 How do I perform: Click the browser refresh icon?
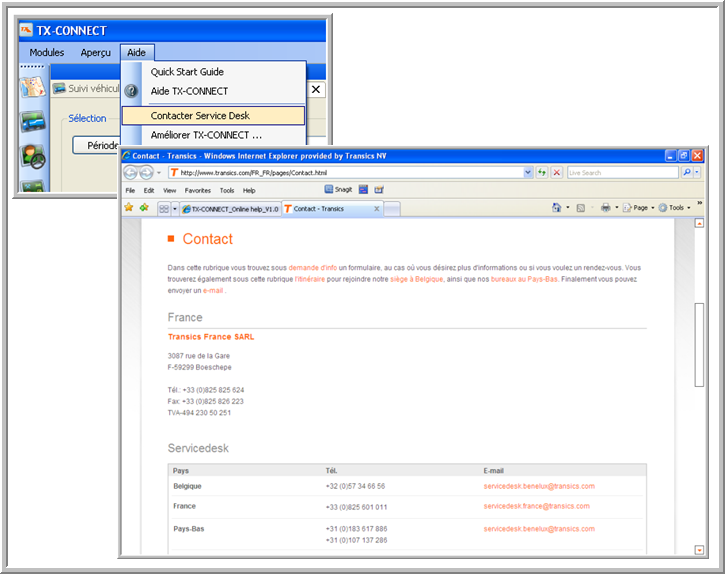(x=542, y=172)
